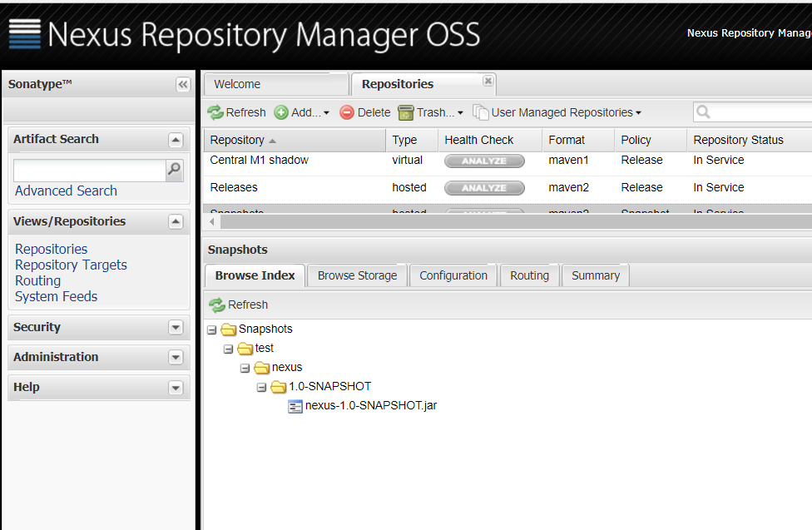Collapse the Views/Repositories panel
Screen dimensions: 812x530
click(176, 222)
